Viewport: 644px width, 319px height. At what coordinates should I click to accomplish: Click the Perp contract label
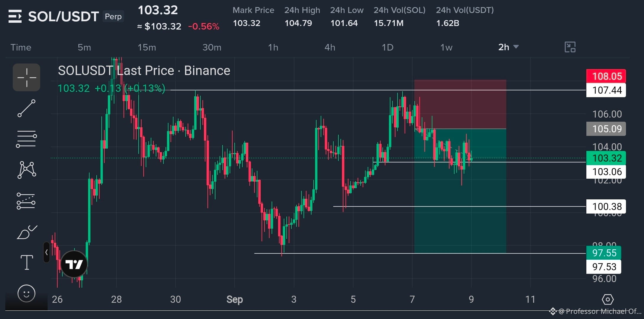113,17
